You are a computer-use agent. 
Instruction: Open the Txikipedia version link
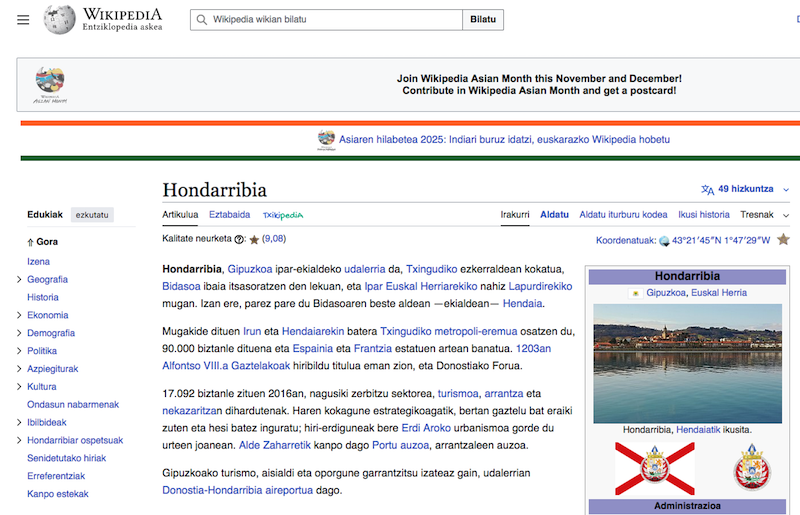point(283,215)
